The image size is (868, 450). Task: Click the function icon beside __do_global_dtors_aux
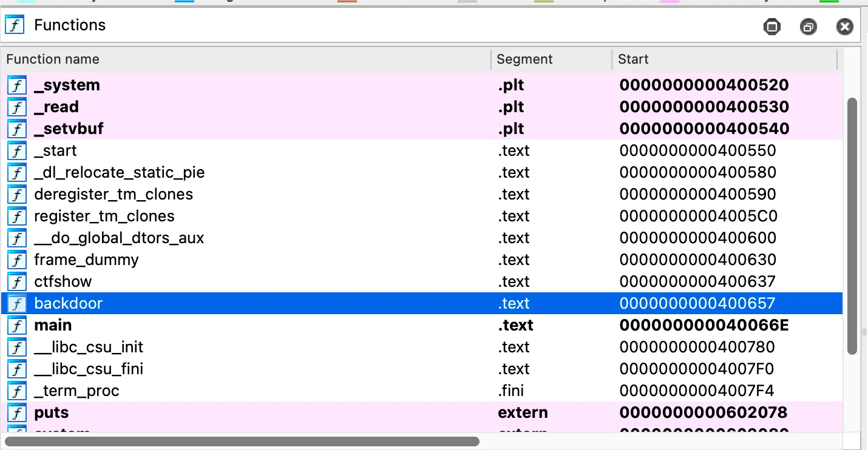coord(17,238)
